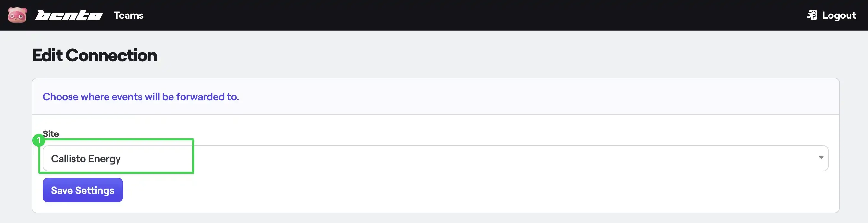Click the forwarding events description text
Viewport: 868px width, 223px height.
(140, 97)
